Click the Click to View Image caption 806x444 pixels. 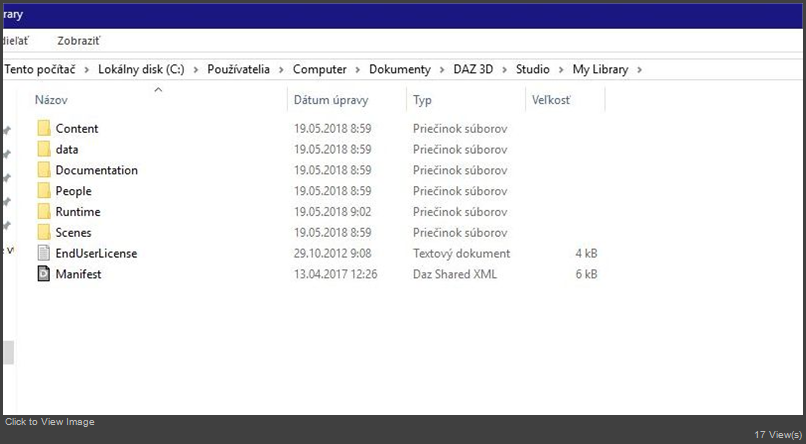(x=50, y=422)
